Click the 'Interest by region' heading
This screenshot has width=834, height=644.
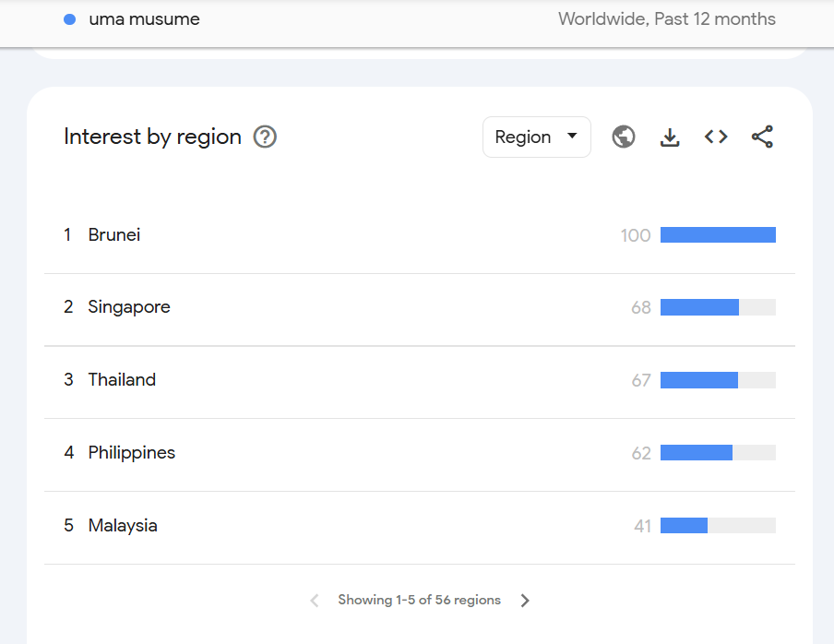pyautogui.click(x=152, y=137)
